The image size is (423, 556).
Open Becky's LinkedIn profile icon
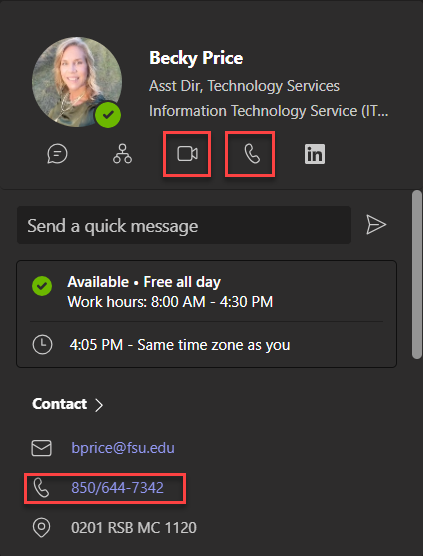(x=315, y=154)
